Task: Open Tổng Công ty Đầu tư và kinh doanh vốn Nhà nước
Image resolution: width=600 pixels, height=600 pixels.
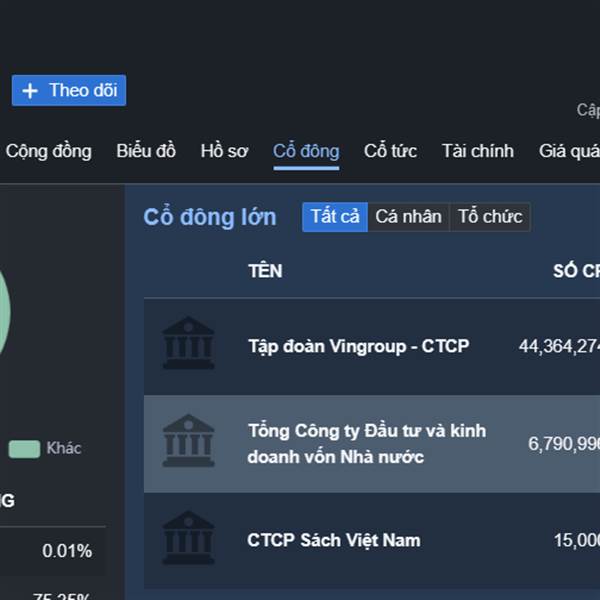Action: (367, 444)
